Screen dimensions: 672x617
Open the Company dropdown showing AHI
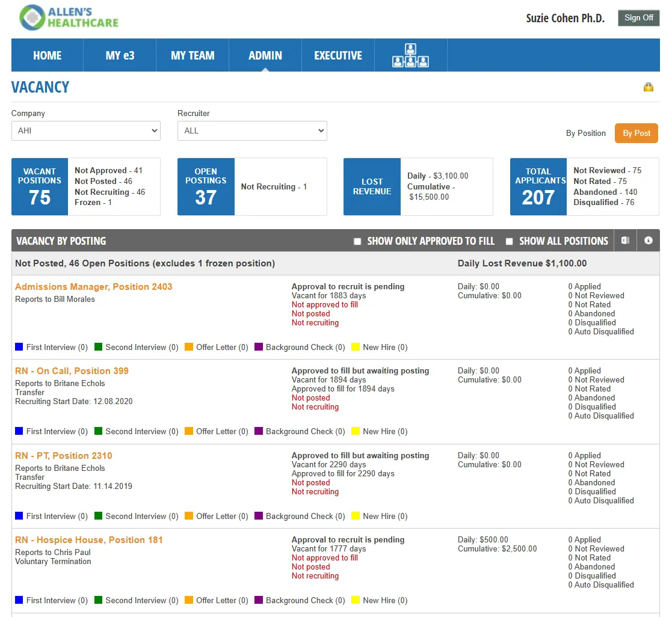pos(85,130)
